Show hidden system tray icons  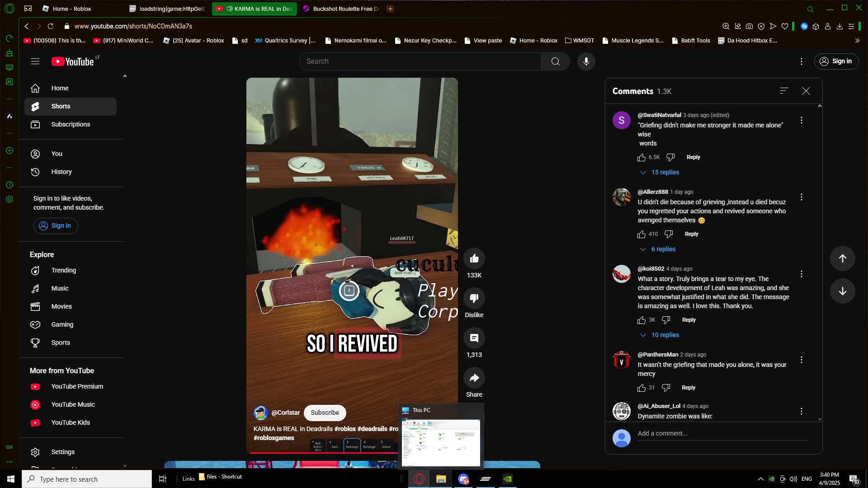(760, 479)
